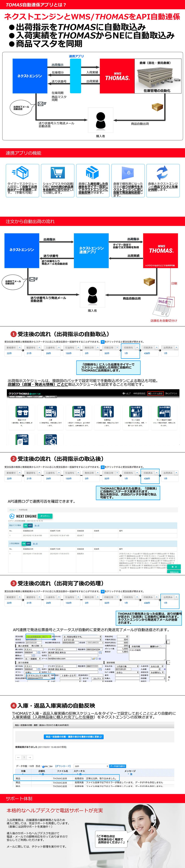Click ヘルプ in the Cloud THOMAS header

pyautogui.click(x=127, y=393)
